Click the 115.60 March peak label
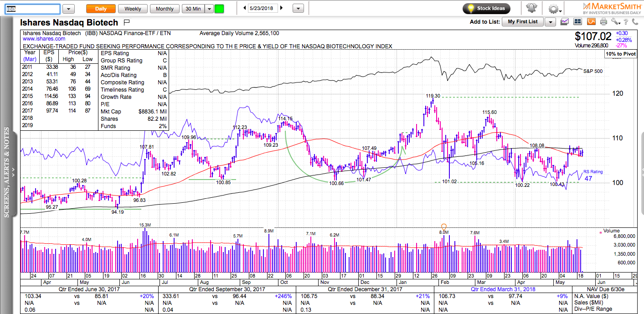Image resolution: width=644 pixels, height=314 pixels. pyautogui.click(x=489, y=112)
